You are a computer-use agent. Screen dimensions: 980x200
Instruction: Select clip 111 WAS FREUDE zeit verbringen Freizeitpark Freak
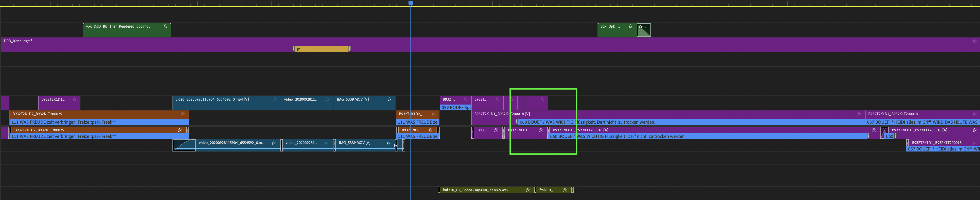[95, 122]
